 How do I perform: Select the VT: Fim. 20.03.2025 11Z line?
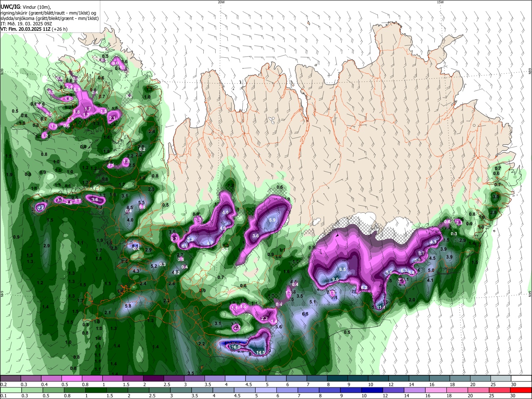click(34, 29)
